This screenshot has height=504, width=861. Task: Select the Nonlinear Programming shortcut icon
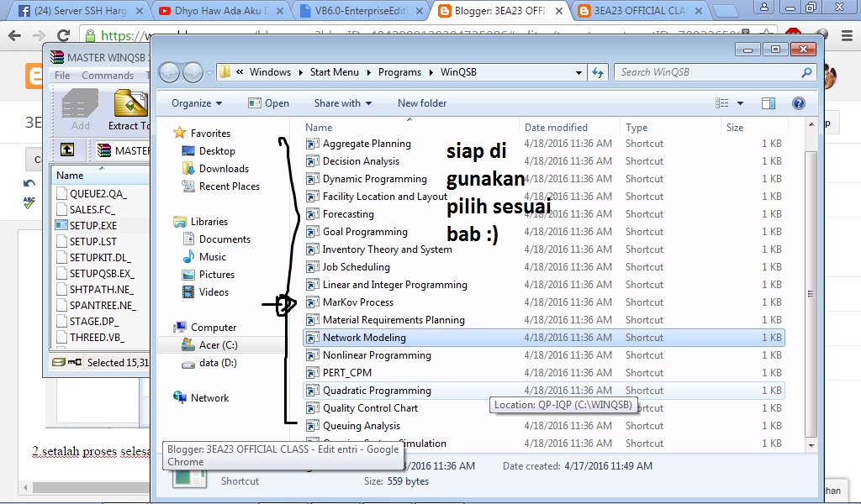pos(313,354)
